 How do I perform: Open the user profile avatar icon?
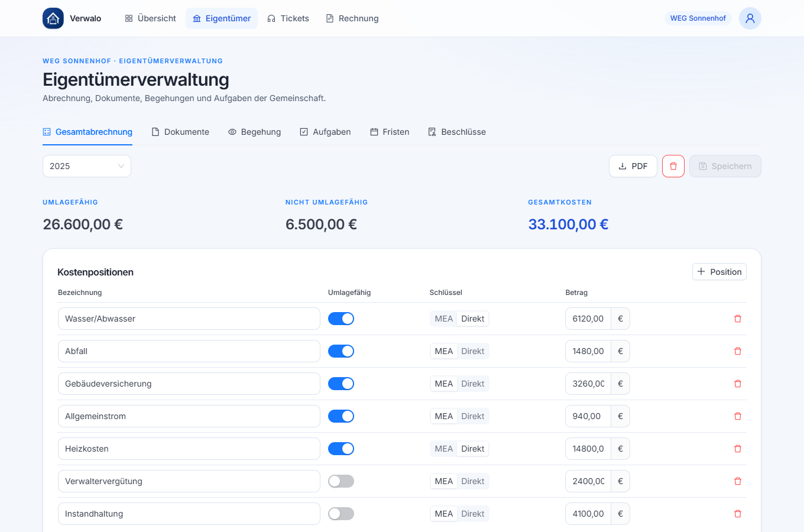point(750,18)
